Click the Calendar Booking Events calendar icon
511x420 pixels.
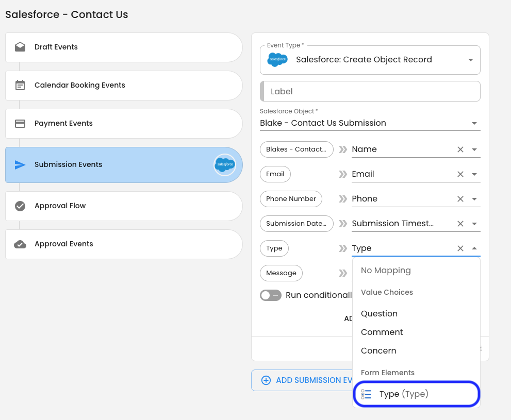pyautogui.click(x=20, y=85)
